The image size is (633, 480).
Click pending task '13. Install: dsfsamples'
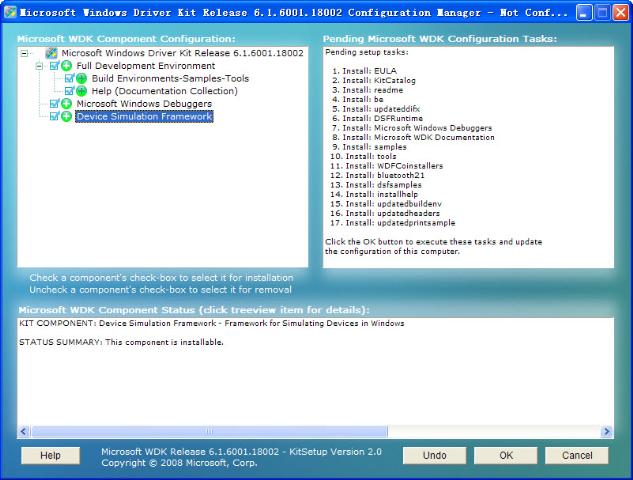(x=375, y=184)
